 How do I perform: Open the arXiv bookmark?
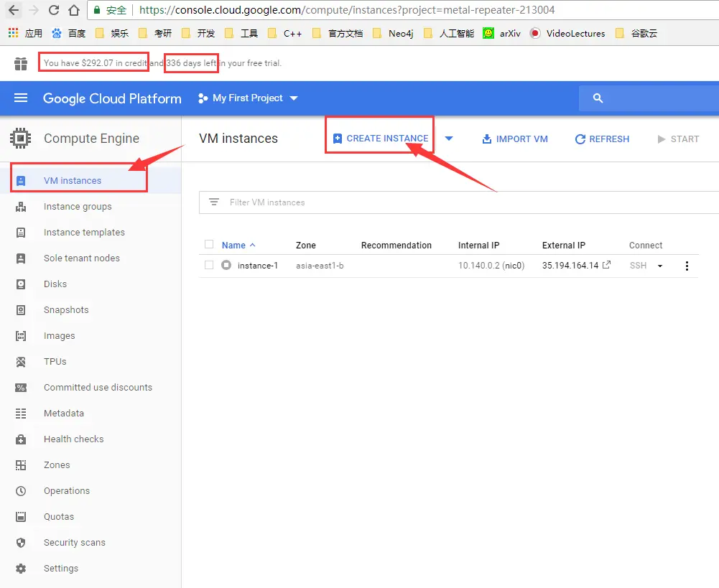(x=501, y=34)
